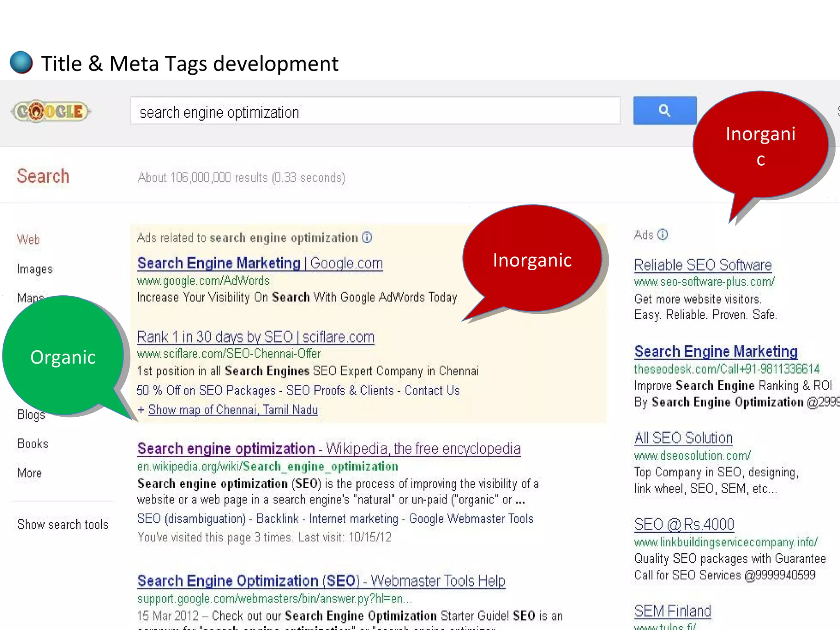This screenshot has height=630, width=840.
Task: Expand 'Show map of Chennai, Tamil Nadu'
Action: (x=233, y=410)
